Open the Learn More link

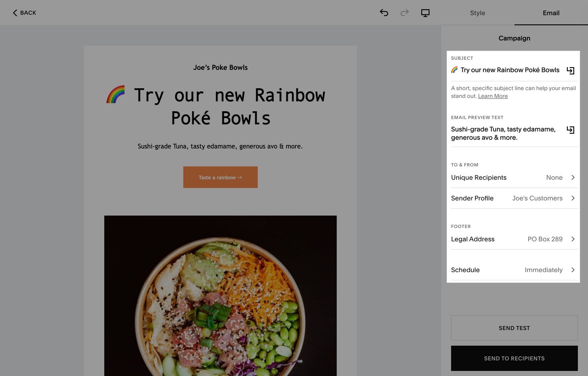pyautogui.click(x=492, y=96)
